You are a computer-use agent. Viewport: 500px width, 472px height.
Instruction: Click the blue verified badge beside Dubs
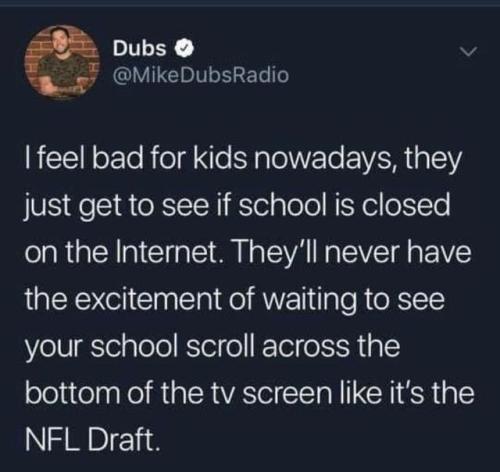coord(185,49)
